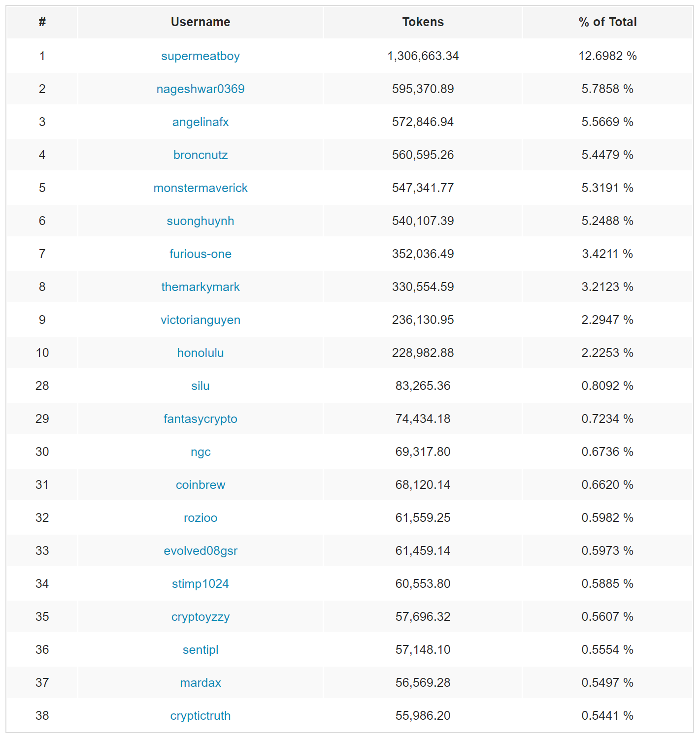
Task: Visit coinbrew username link
Action: (200, 485)
